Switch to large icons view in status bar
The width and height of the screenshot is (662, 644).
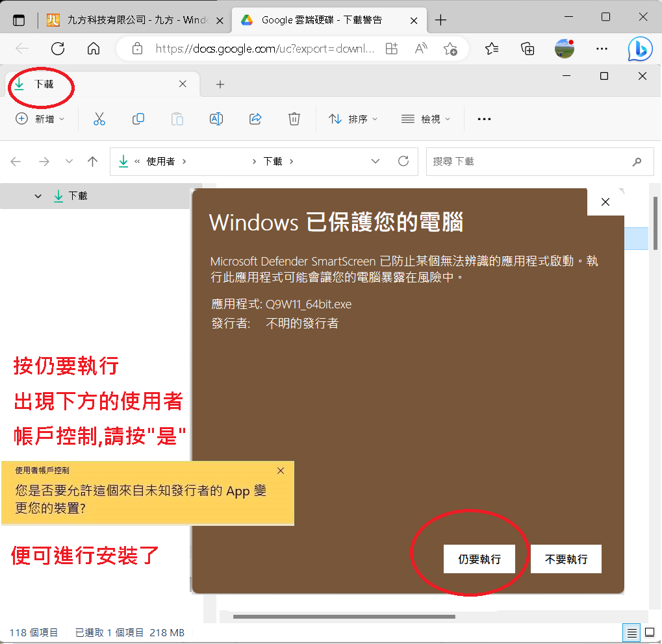point(650,633)
